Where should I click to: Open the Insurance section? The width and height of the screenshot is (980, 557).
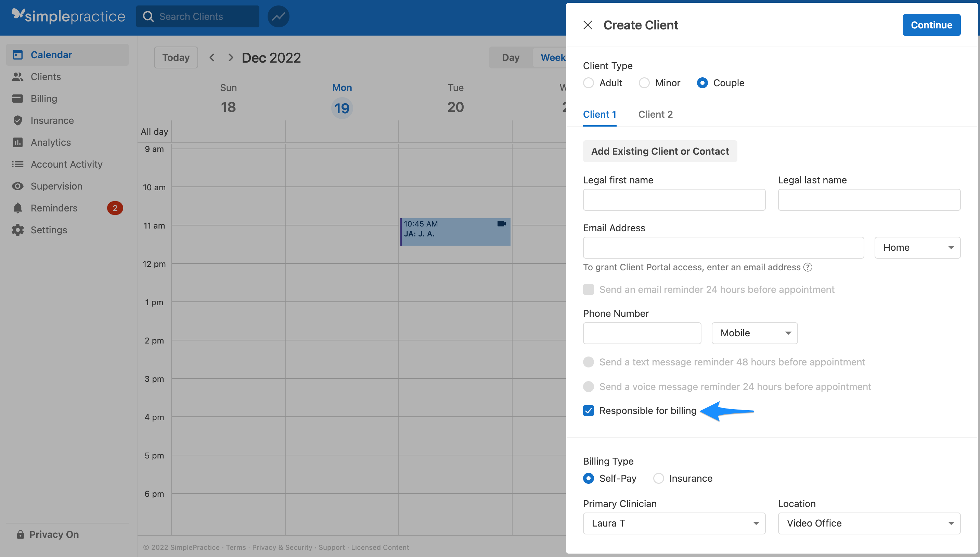click(x=52, y=120)
